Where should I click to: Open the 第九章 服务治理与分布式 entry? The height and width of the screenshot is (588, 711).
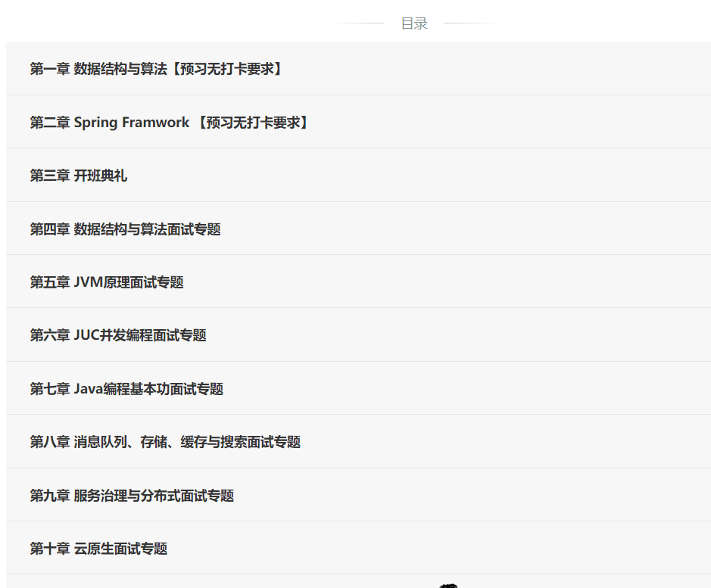133,495
